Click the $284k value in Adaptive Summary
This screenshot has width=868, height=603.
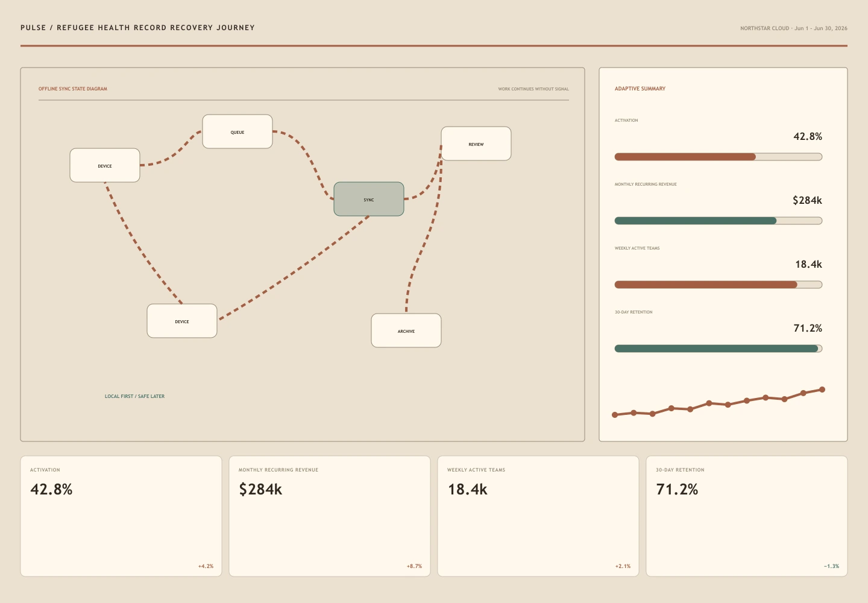pyautogui.click(x=807, y=200)
